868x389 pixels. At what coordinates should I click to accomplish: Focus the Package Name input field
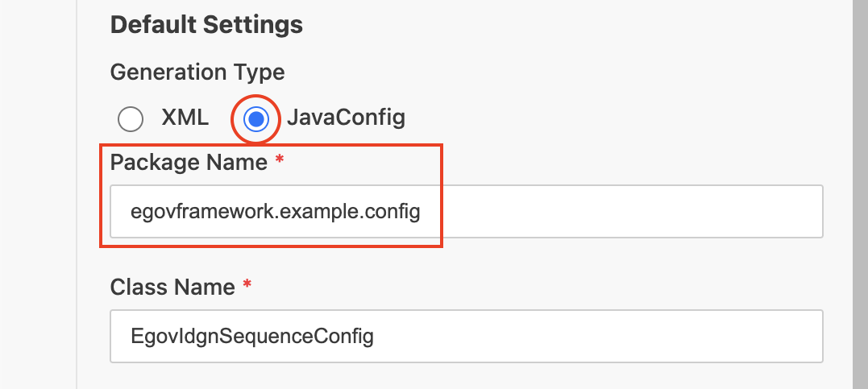[466, 212]
